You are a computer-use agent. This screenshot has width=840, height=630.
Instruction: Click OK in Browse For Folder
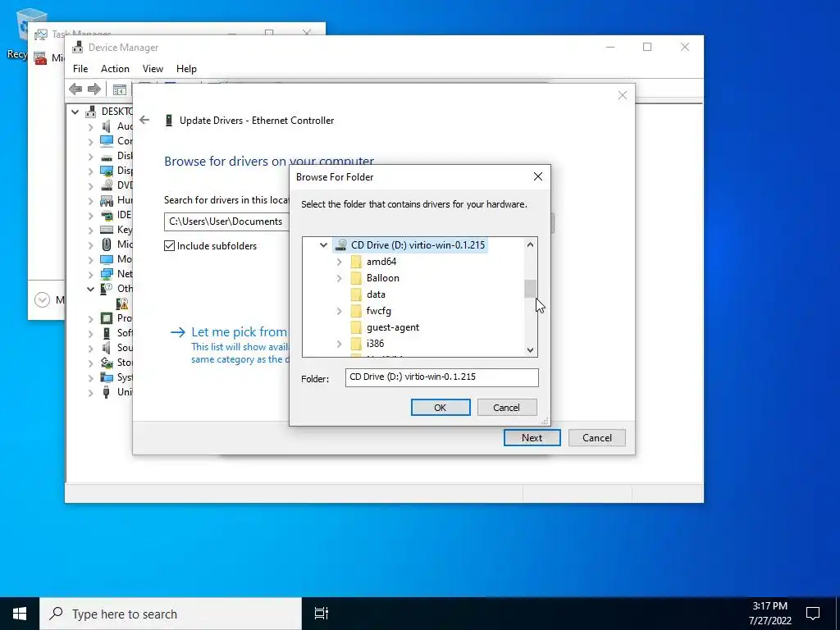coord(441,408)
